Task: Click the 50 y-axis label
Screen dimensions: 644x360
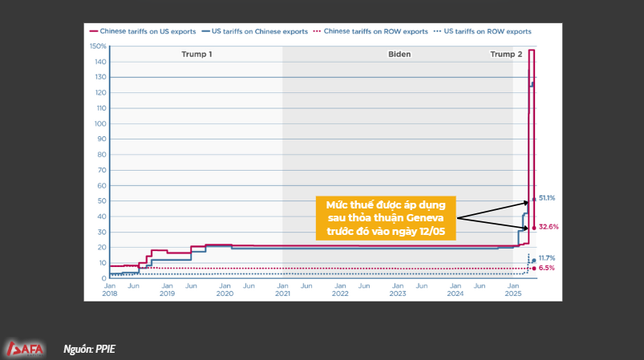Action: (x=101, y=200)
